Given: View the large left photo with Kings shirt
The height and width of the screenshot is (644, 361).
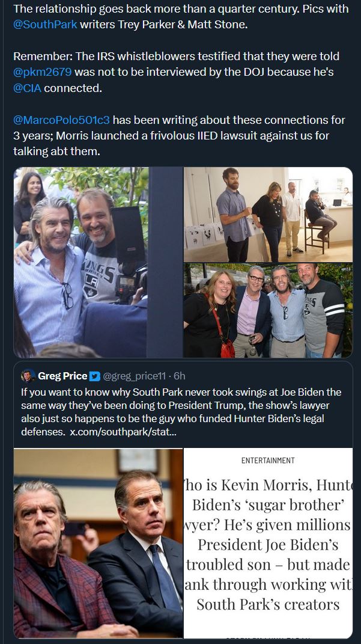Looking at the screenshot, I should pos(80,262).
